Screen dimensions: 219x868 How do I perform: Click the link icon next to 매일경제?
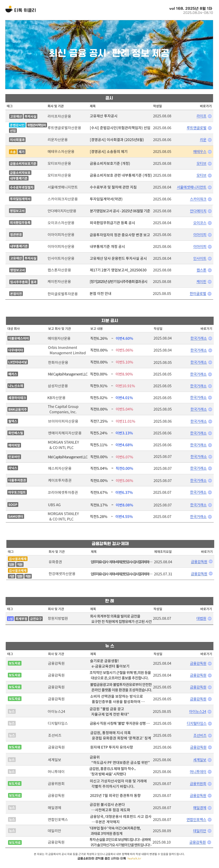tap(210, 808)
